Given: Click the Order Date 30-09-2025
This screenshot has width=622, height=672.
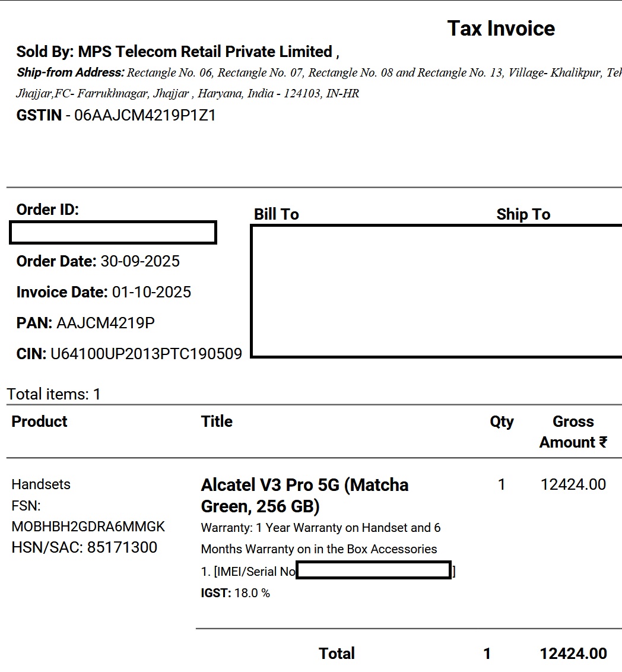Looking at the screenshot, I should (x=140, y=262).
